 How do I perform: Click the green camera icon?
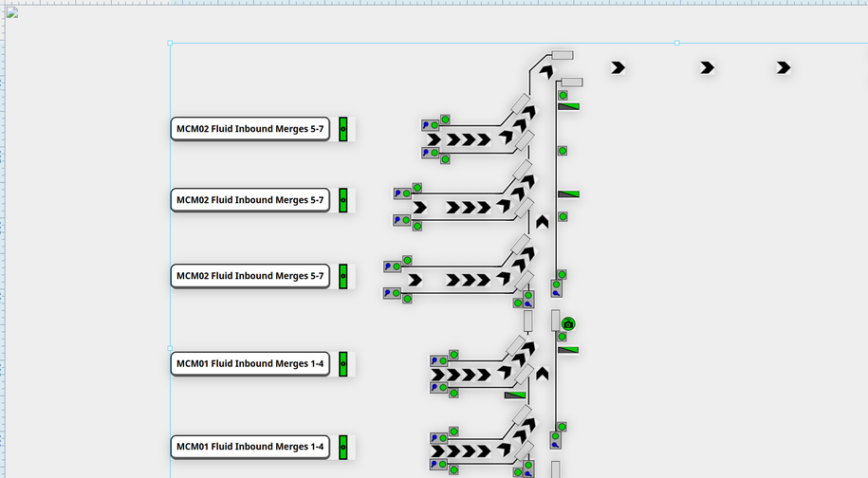tap(568, 324)
